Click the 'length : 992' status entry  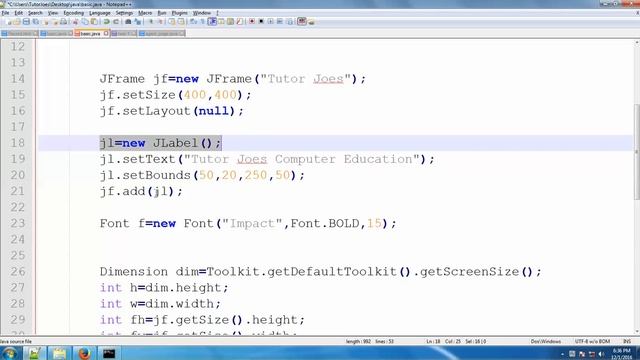(x=358, y=341)
